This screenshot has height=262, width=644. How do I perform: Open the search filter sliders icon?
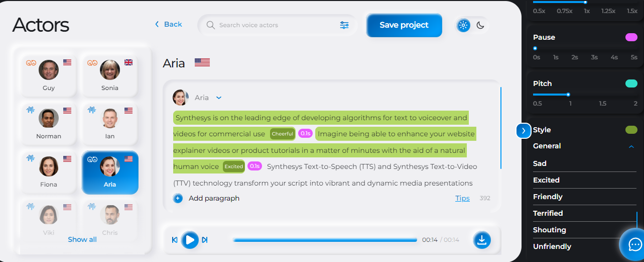click(344, 25)
